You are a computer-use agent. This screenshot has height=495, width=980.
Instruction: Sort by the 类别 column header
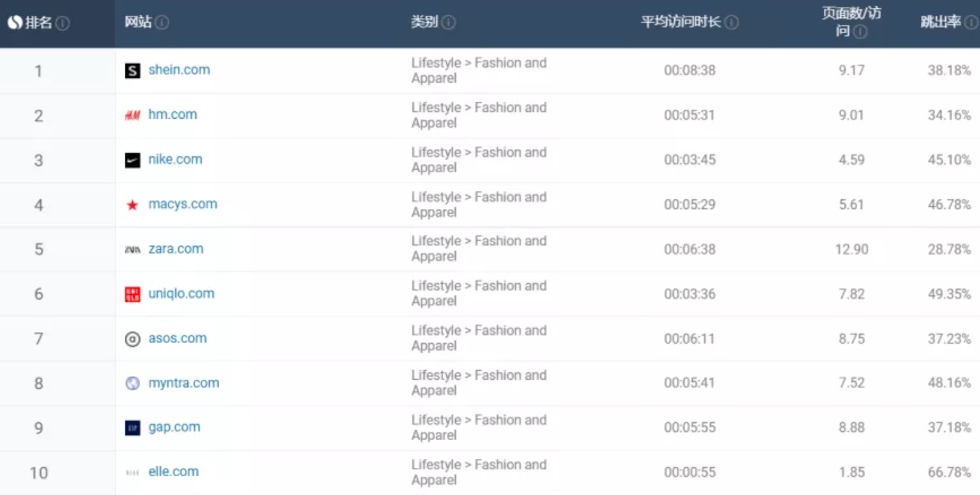coord(425,22)
